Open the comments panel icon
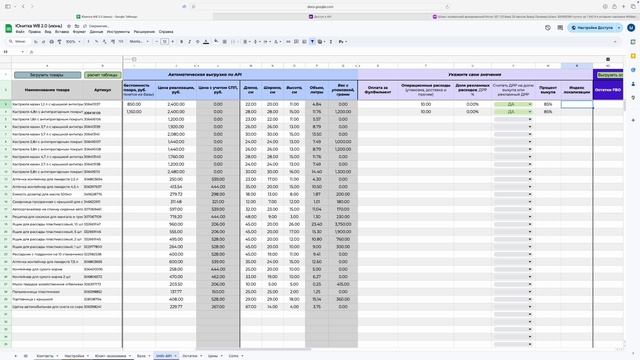This screenshot has width=640, height=360. tap(560, 28)
